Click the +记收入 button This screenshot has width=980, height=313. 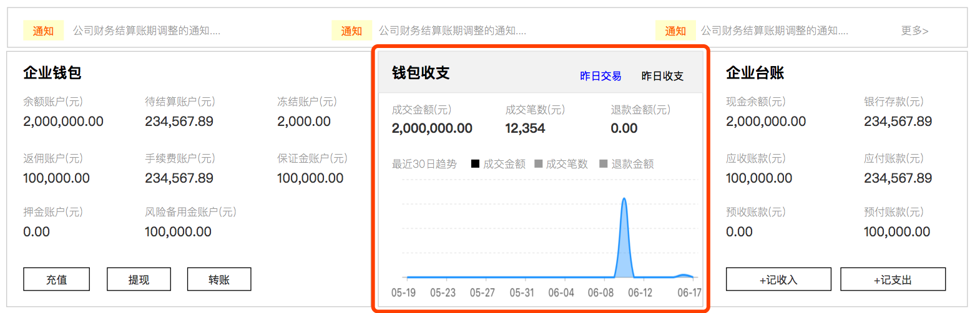(x=778, y=279)
